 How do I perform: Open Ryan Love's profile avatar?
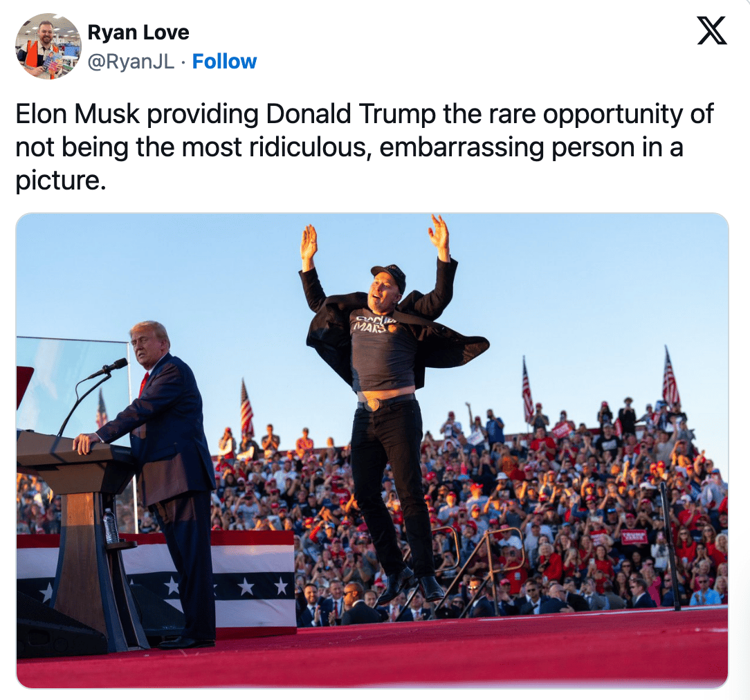pyautogui.click(x=48, y=46)
